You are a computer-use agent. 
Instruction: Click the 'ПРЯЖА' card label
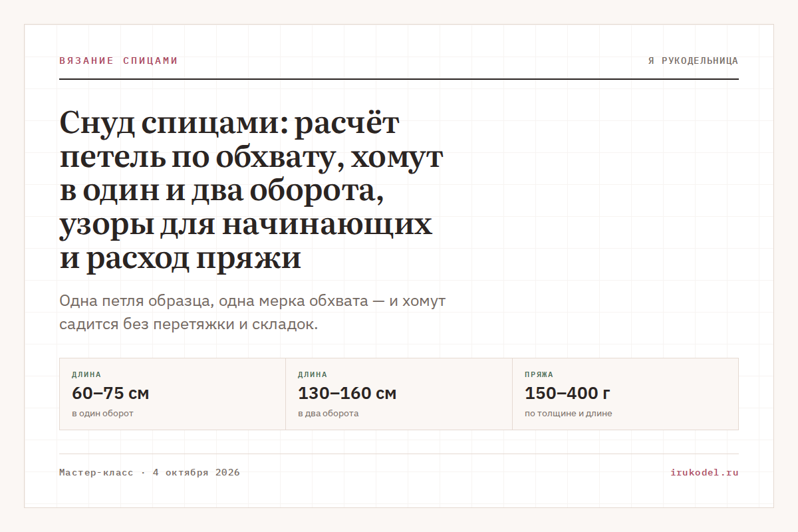point(539,374)
